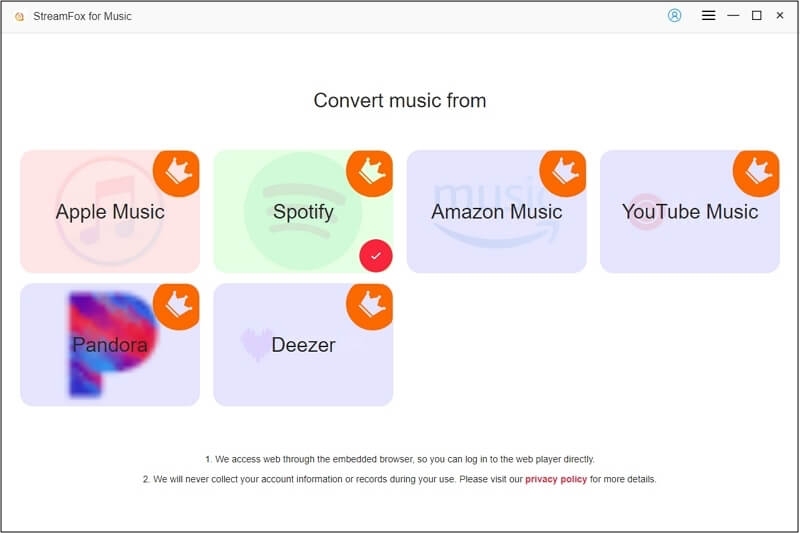
Task: Pick the YouTube Music service card
Action: (689, 212)
